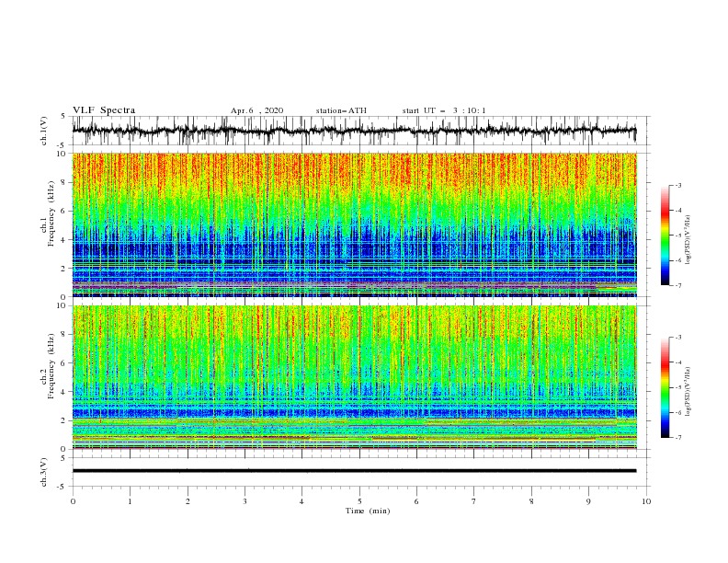The image size is (728, 563).
Task: Click the "station=ATH" label
Action: click(341, 110)
